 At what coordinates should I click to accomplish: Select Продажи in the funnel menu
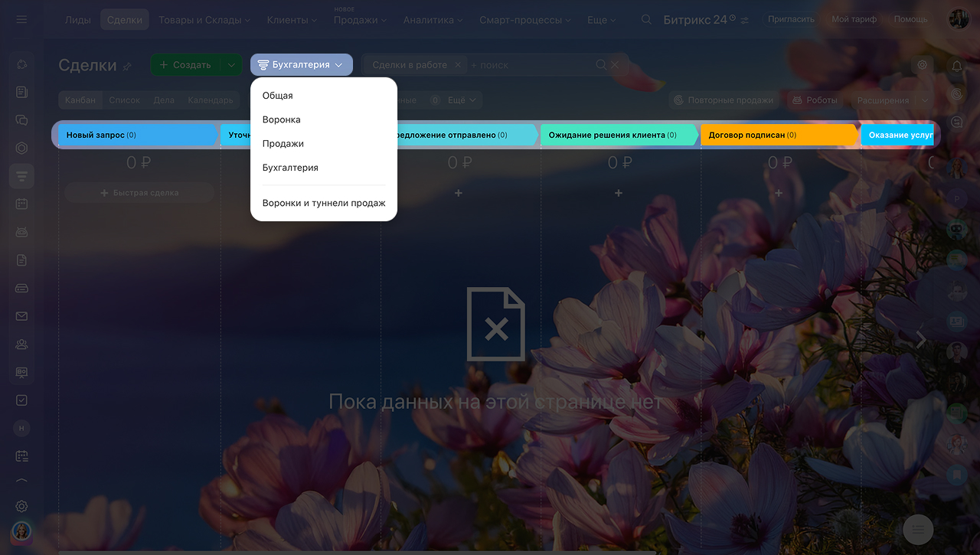pos(283,144)
